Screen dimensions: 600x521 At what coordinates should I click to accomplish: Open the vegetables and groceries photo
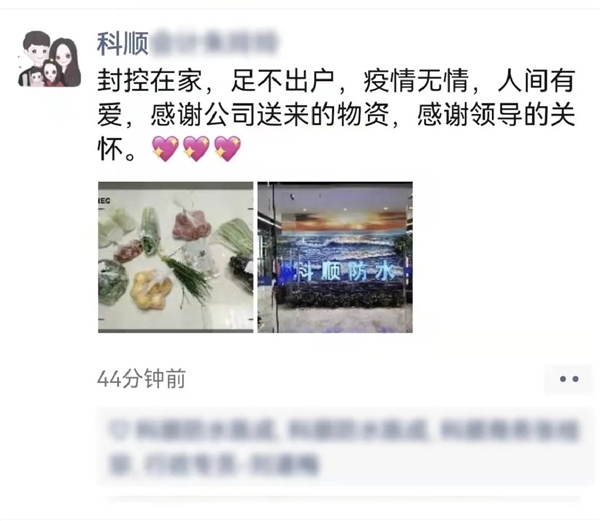point(176,257)
